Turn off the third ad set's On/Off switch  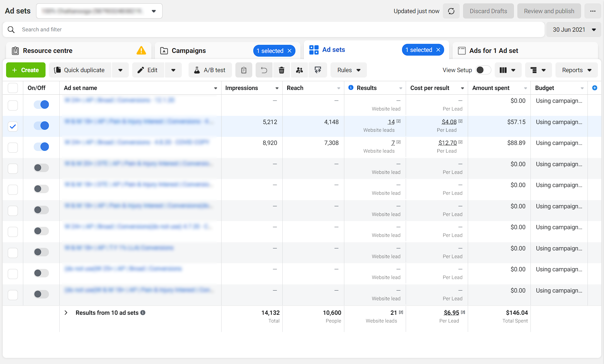coord(41,147)
